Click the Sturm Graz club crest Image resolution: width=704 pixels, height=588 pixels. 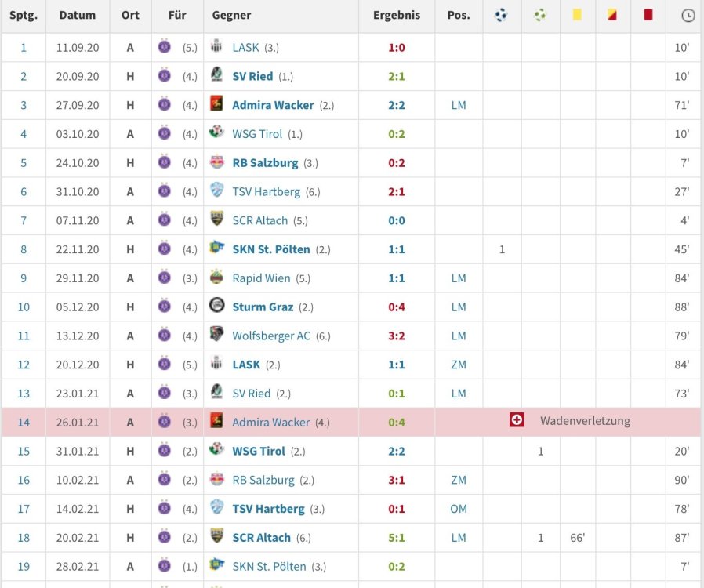click(x=217, y=306)
